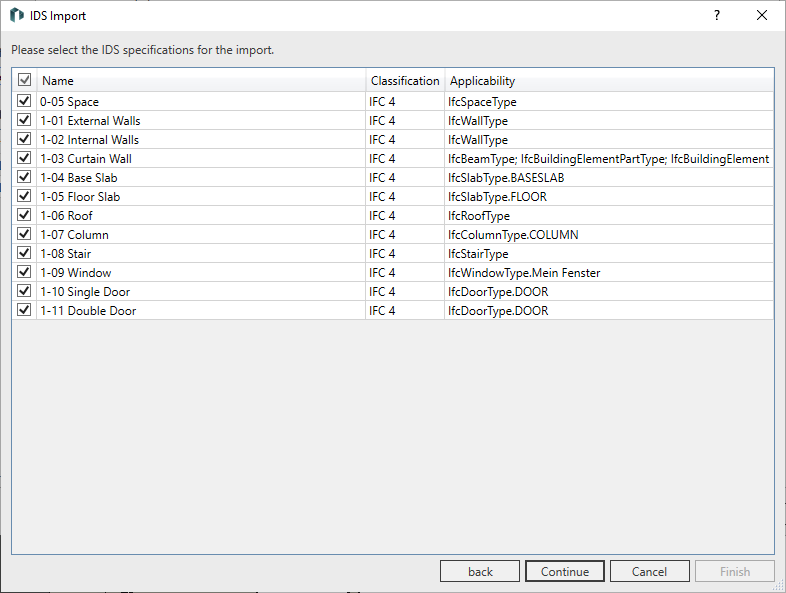Select the '1-10 Single Door' name

(x=85, y=292)
